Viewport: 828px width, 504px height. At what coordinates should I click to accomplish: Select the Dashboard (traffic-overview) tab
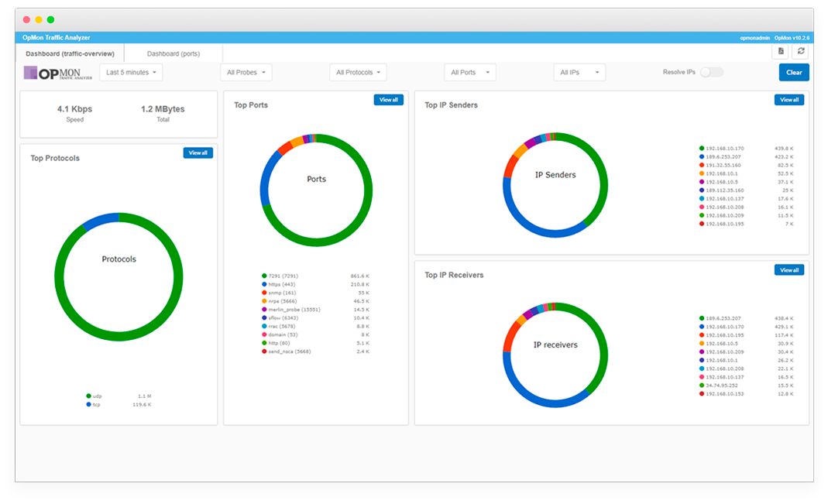coord(70,54)
